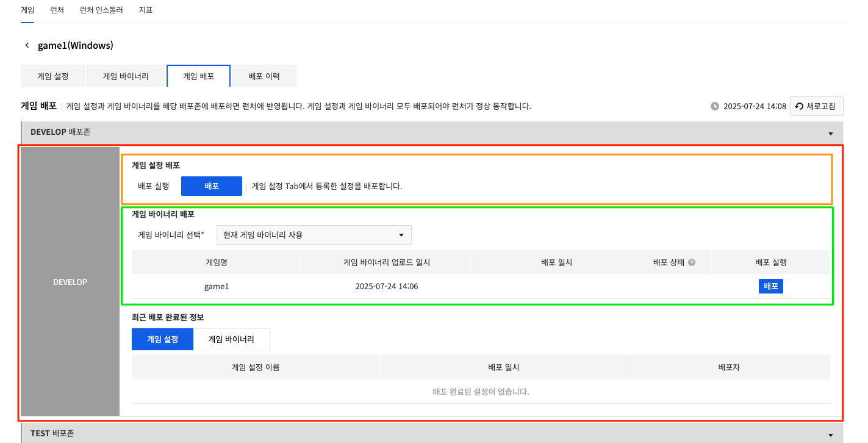
Task: Show recent 게임 바이너리 deployment info
Action: (x=231, y=339)
